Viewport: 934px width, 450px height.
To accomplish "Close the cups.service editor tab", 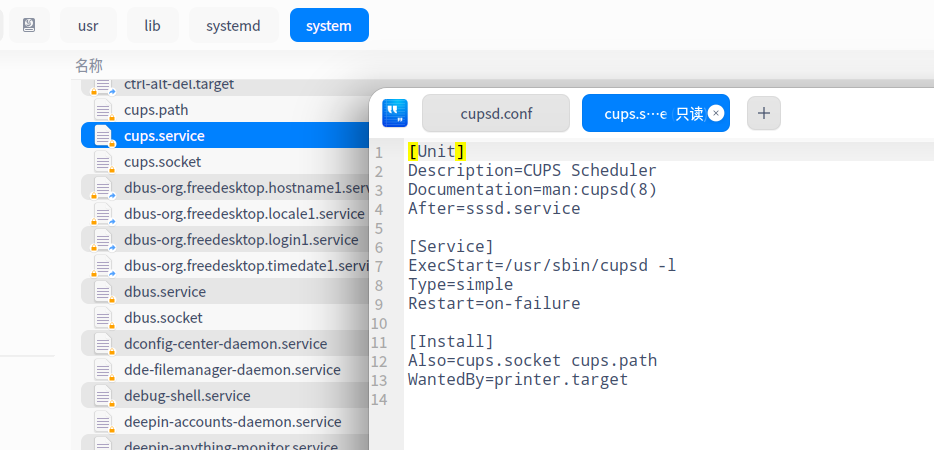I will [x=716, y=114].
